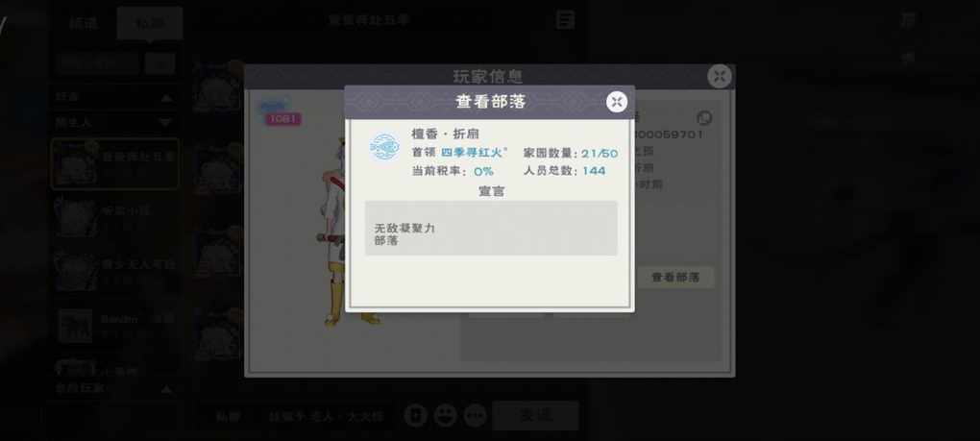Select the highlighted second chat tab
Screen dimensions: 980x441
(x=150, y=23)
